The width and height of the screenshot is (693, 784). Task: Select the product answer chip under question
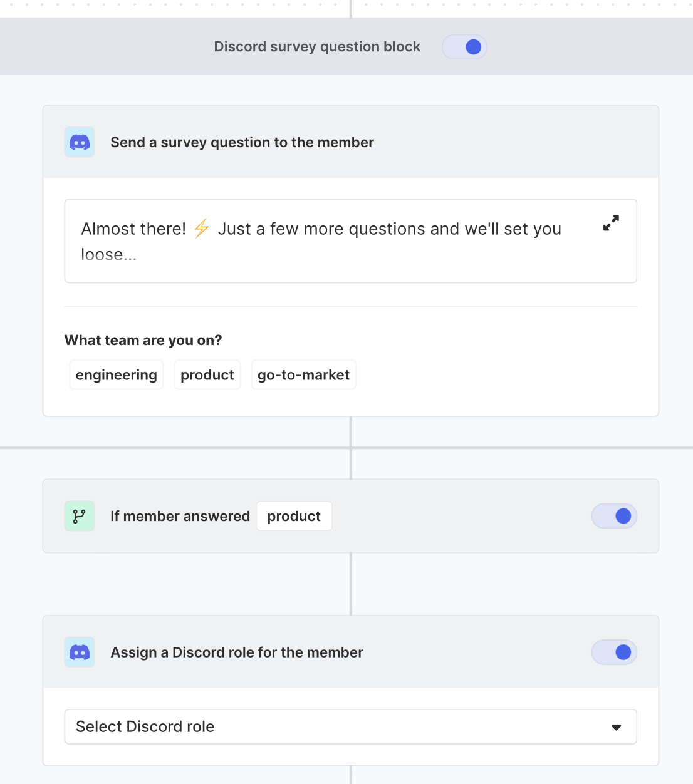[207, 374]
